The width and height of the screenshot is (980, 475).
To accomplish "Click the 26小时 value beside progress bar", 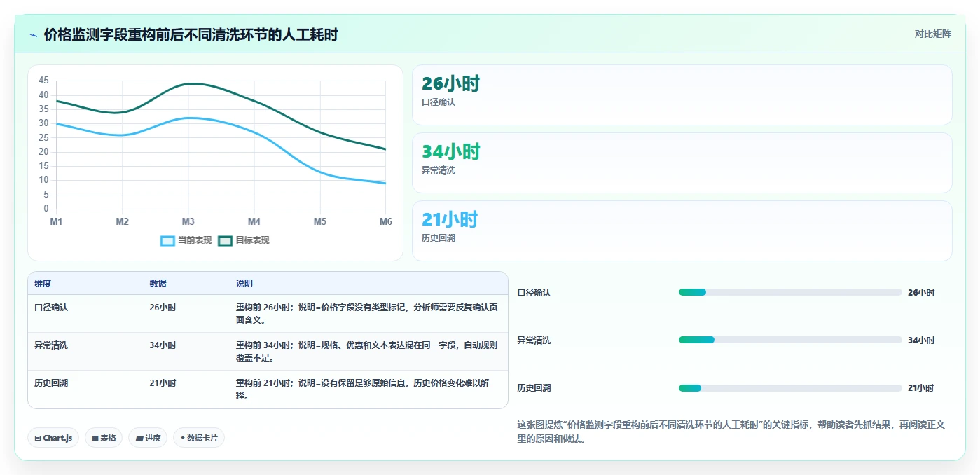I will click(x=921, y=293).
